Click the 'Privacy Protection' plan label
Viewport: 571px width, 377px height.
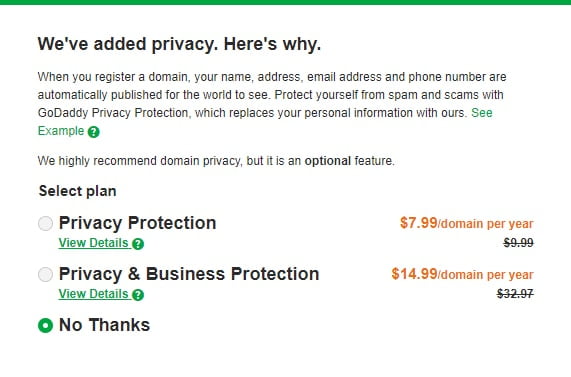138,223
